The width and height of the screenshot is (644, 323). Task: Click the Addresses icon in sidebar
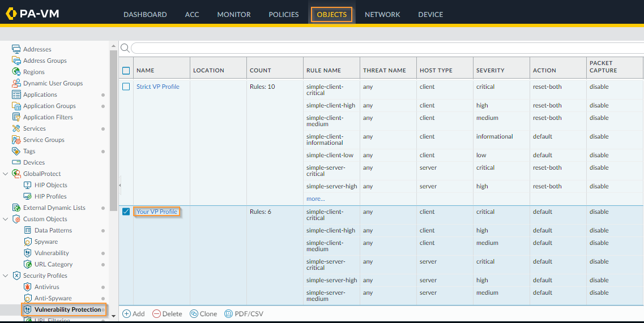[x=16, y=49]
